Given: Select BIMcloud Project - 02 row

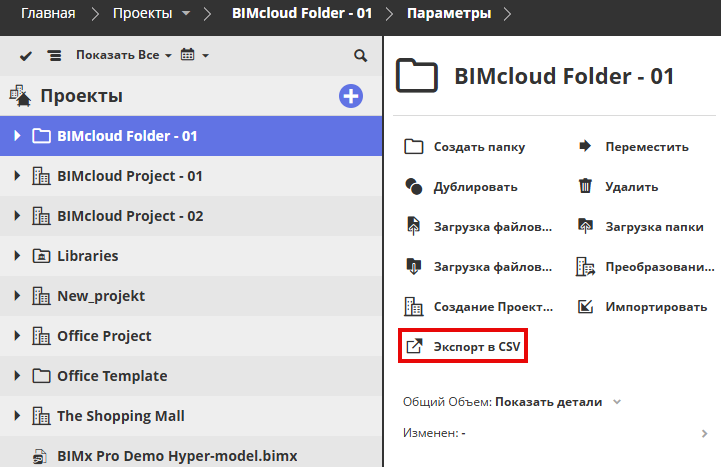Looking at the screenshot, I should (191, 216).
